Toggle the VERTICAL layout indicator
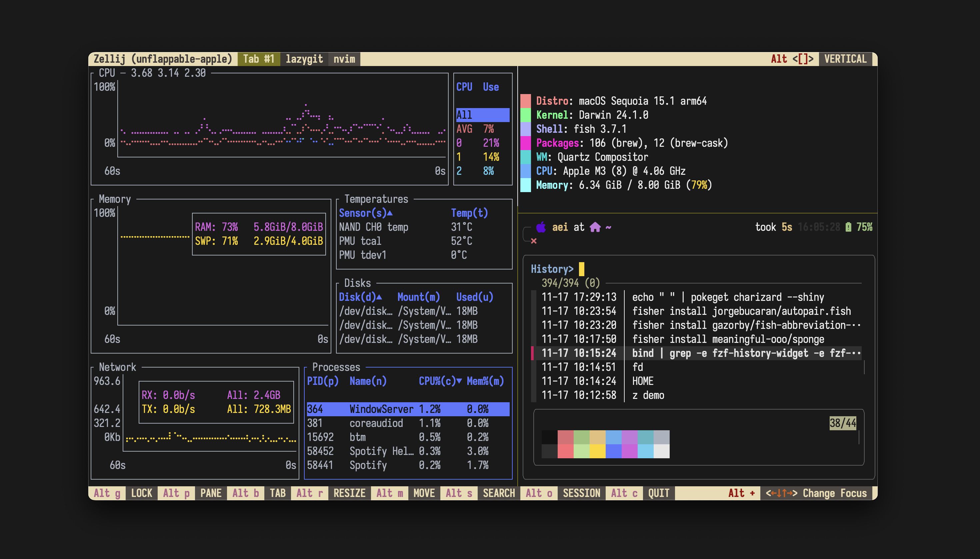The image size is (980, 559). pyautogui.click(x=845, y=59)
